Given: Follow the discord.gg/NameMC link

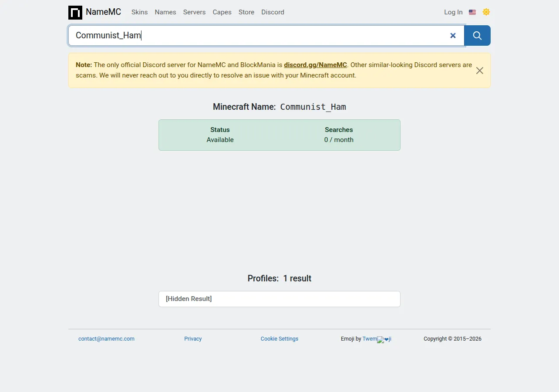Looking at the screenshot, I should click(x=315, y=65).
